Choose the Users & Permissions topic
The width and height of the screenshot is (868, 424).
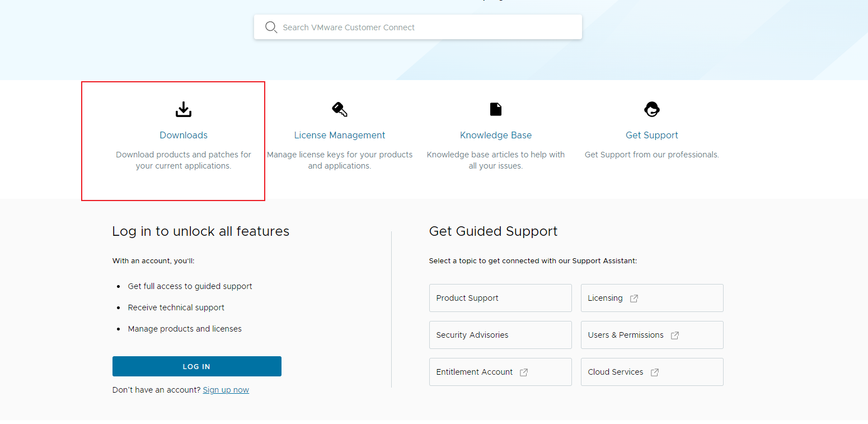(652, 335)
